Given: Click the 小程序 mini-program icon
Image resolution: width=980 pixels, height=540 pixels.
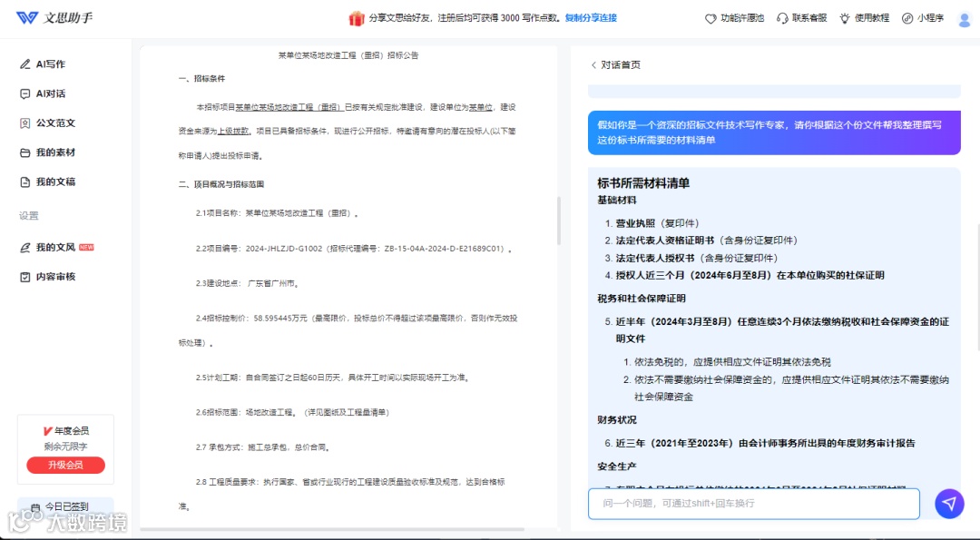Looking at the screenshot, I should 907,18.
